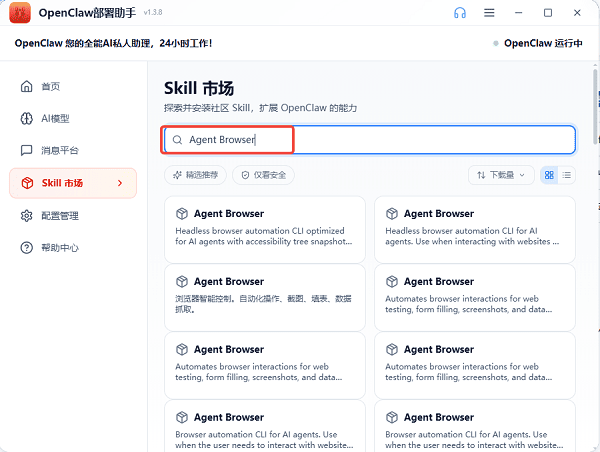Toggle the 仅看安全 filter chip

click(263, 175)
